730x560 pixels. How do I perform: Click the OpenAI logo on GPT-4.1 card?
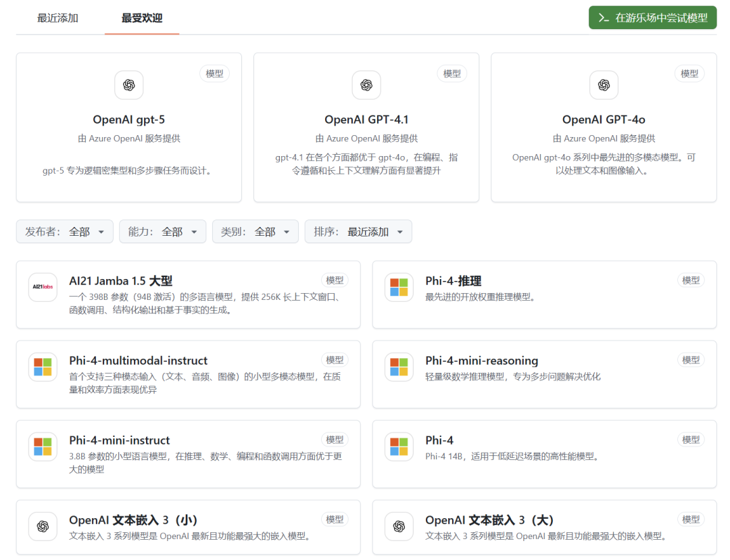pyautogui.click(x=366, y=85)
